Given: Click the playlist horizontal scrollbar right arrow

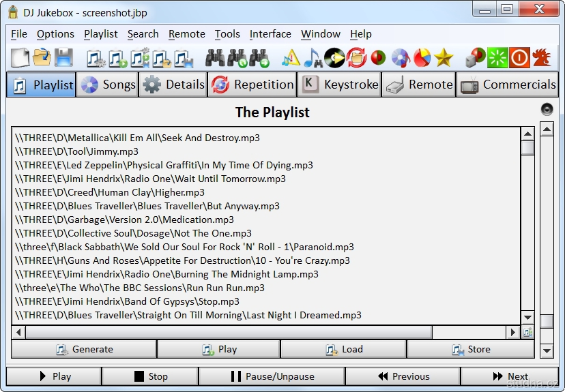Looking at the screenshot, I should pyautogui.click(x=513, y=332).
